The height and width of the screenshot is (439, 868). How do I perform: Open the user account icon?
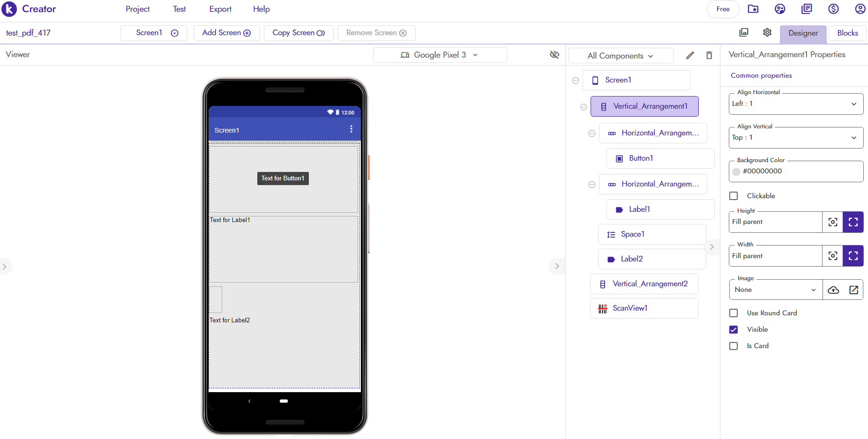click(860, 9)
